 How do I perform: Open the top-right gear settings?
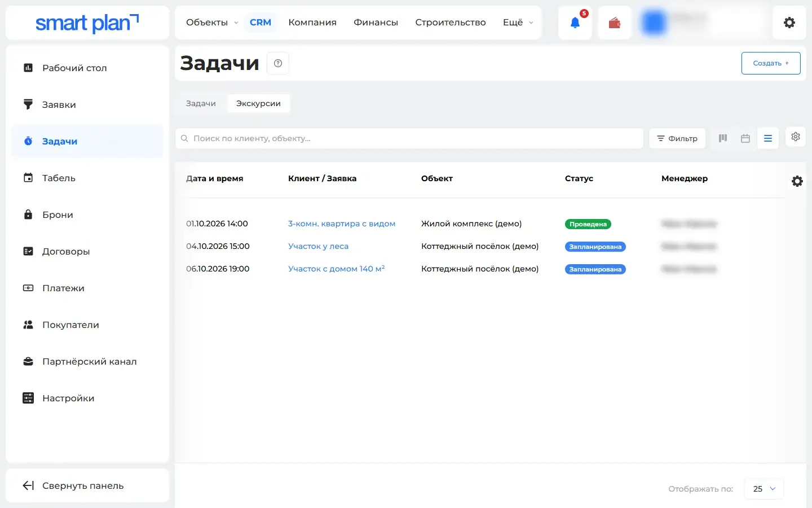coord(789,23)
